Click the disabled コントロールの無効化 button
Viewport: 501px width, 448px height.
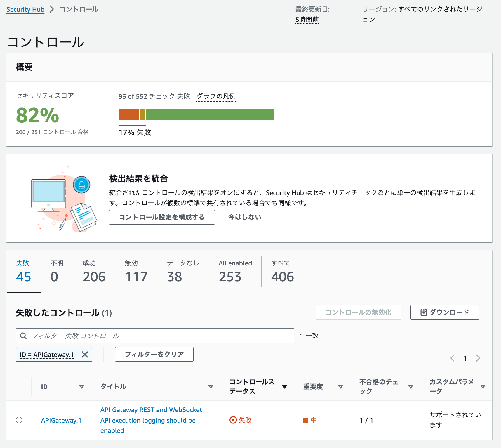358,312
